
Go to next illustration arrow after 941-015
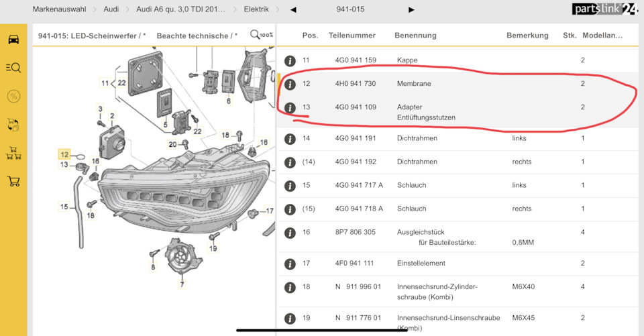click(x=411, y=9)
